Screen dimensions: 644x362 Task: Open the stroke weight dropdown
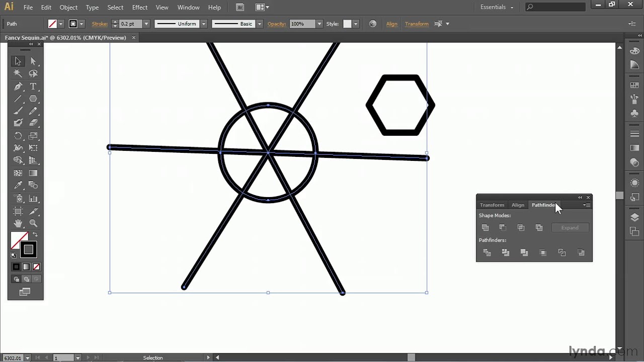coord(146,24)
